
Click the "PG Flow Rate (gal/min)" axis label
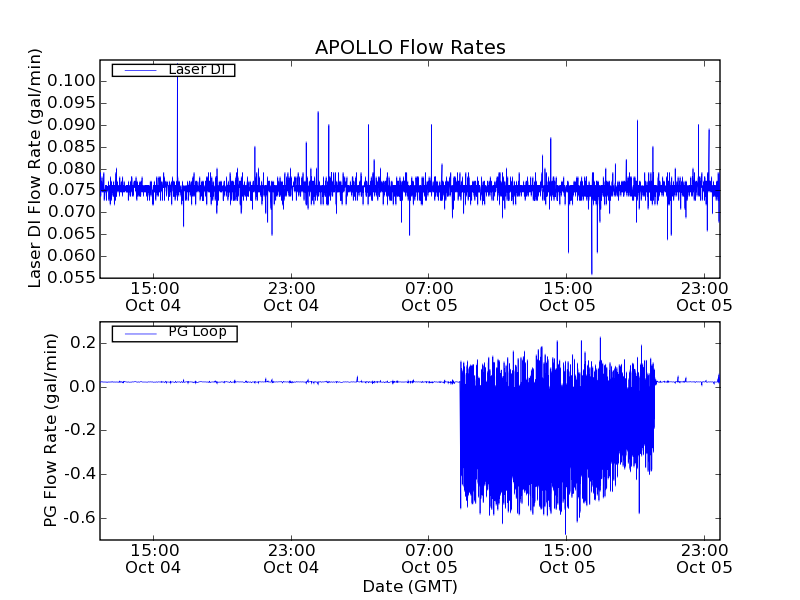[x=51, y=430]
